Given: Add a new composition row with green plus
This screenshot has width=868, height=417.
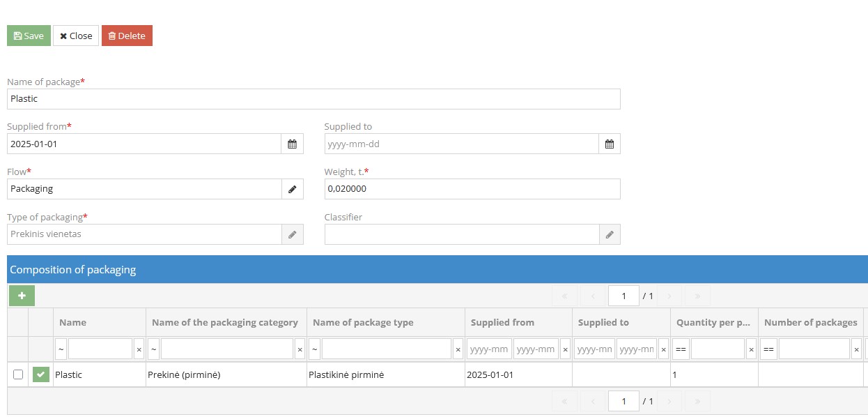Looking at the screenshot, I should click(x=22, y=296).
